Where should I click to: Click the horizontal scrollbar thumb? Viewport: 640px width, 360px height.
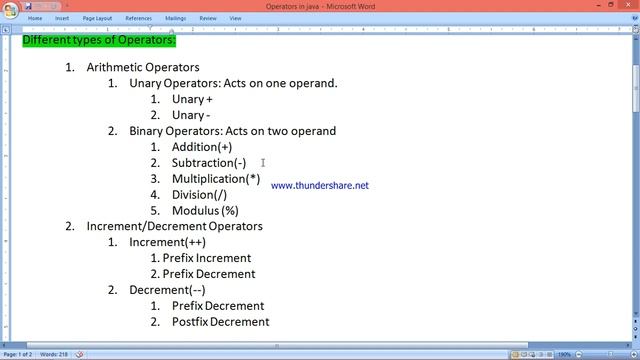tap(277, 346)
